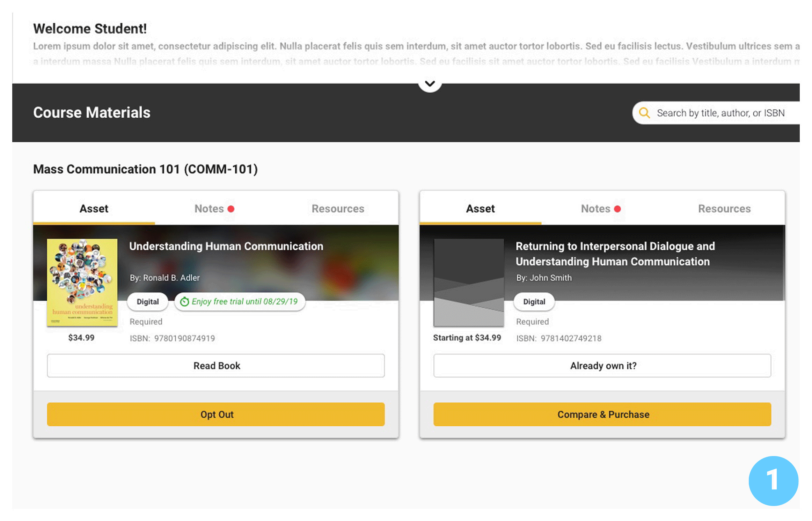The width and height of the screenshot is (812, 521).
Task: Click the Opt Out button
Action: (x=216, y=414)
